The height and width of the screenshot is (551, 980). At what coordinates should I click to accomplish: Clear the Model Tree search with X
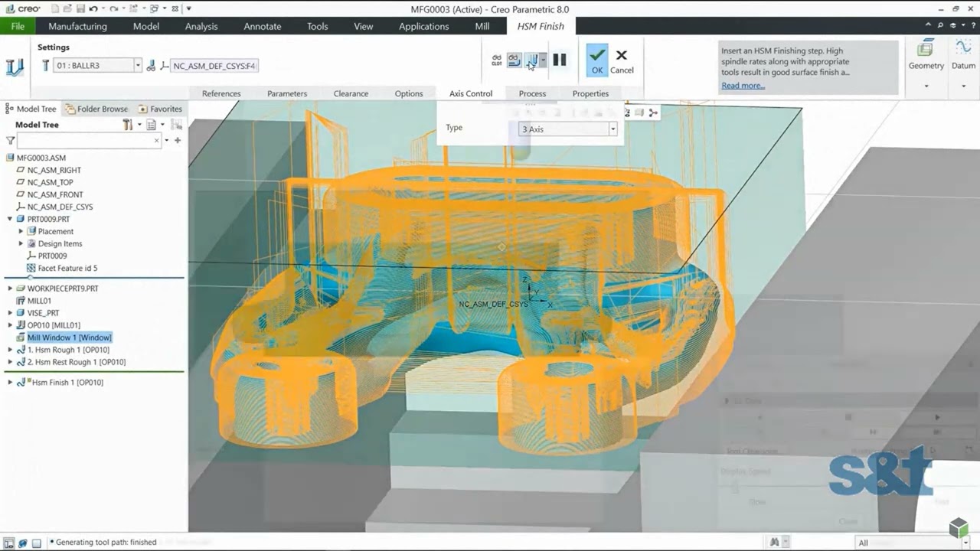157,140
